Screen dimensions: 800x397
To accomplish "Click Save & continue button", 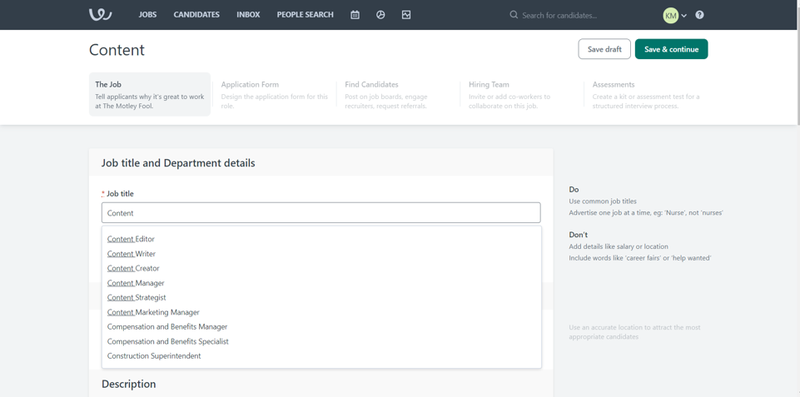I will click(x=671, y=49).
